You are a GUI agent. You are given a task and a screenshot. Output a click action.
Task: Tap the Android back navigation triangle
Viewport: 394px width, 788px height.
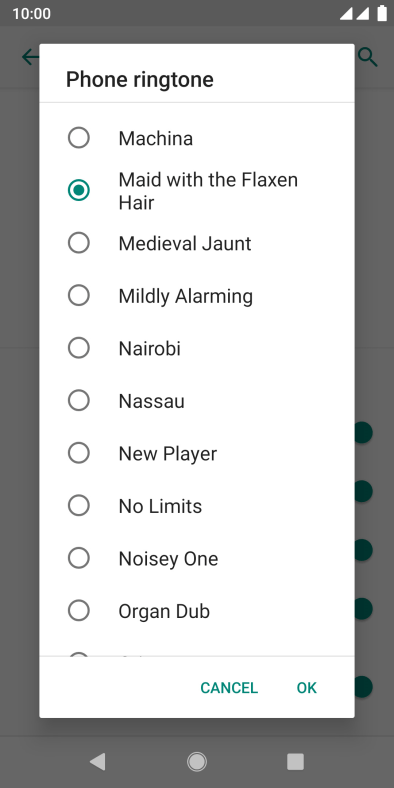coord(98,762)
